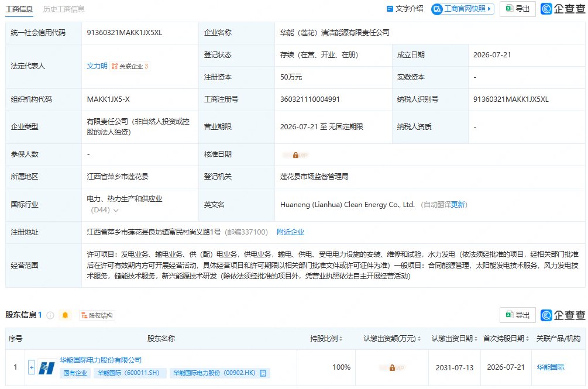
Task: Click the 股东信息 info icon
Action: pos(50,315)
